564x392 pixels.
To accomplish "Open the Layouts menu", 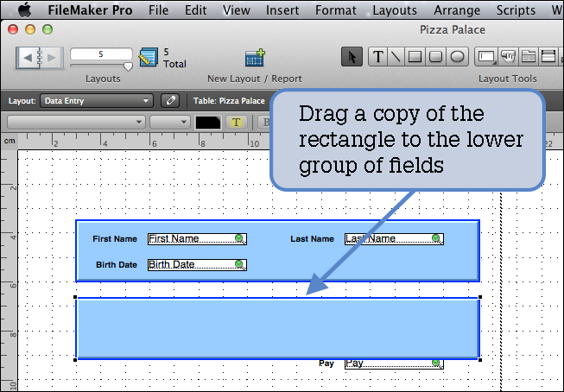I will [395, 10].
